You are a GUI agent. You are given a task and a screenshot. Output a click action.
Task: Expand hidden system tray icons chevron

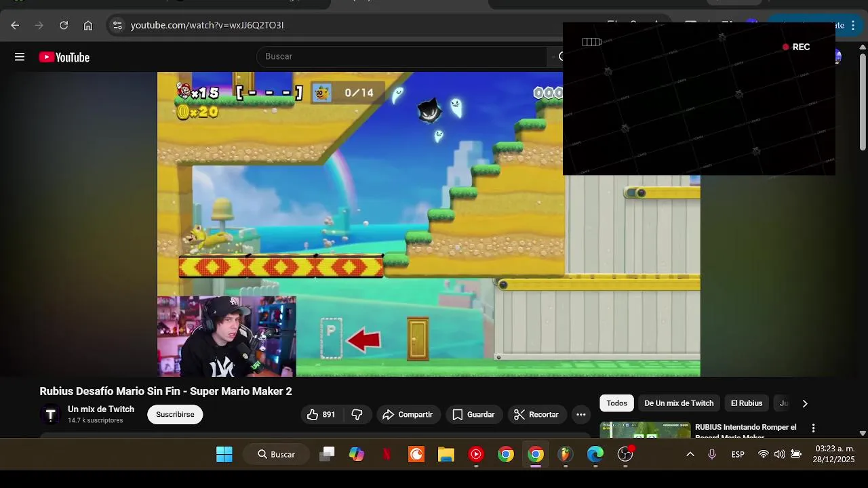[690, 454]
